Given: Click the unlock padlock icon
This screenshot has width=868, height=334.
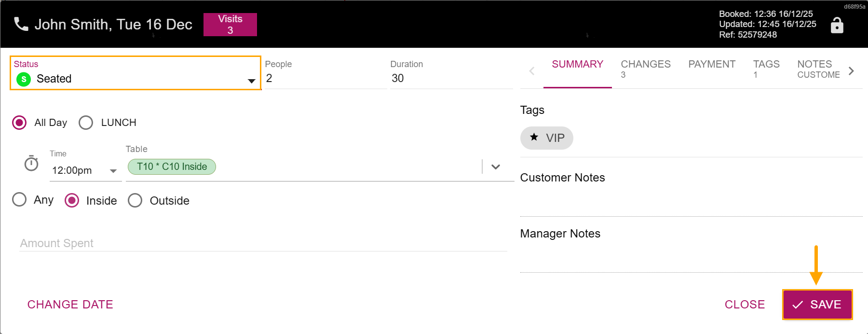Looking at the screenshot, I should pyautogui.click(x=837, y=25).
